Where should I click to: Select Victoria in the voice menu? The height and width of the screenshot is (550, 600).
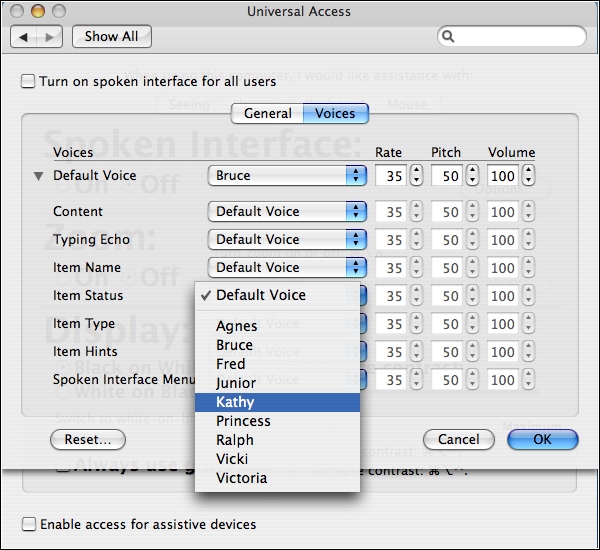(x=277, y=478)
